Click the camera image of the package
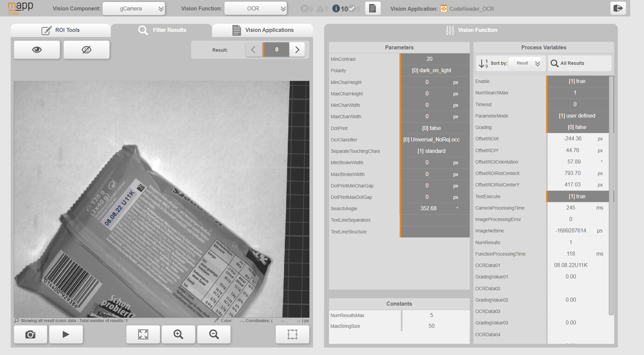 tap(161, 199)
